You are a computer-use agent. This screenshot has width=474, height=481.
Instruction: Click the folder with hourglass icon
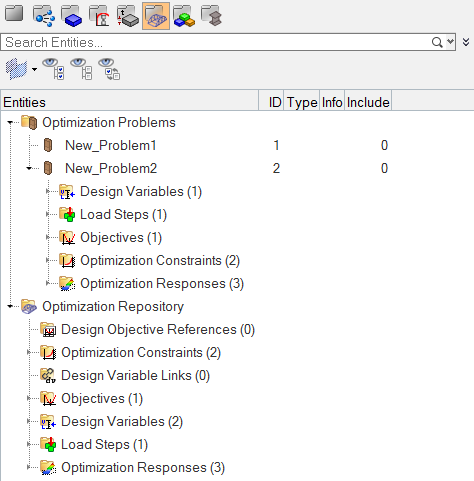100,16
